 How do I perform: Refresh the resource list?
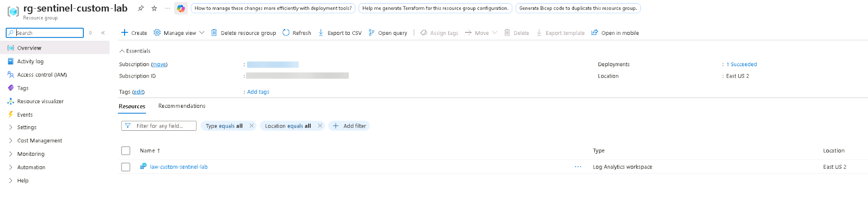click(x=297, y=33)
